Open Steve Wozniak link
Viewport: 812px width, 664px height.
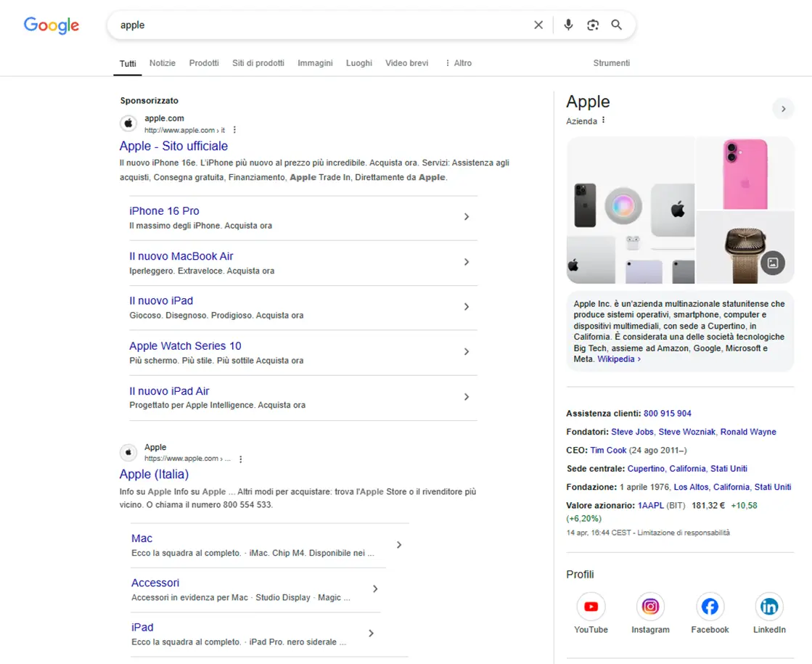[686, 432]
